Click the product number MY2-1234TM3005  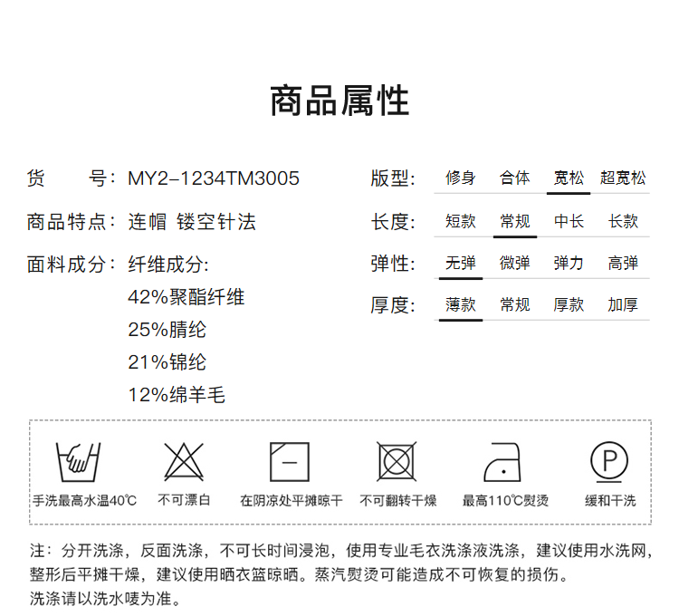point(214,178)
